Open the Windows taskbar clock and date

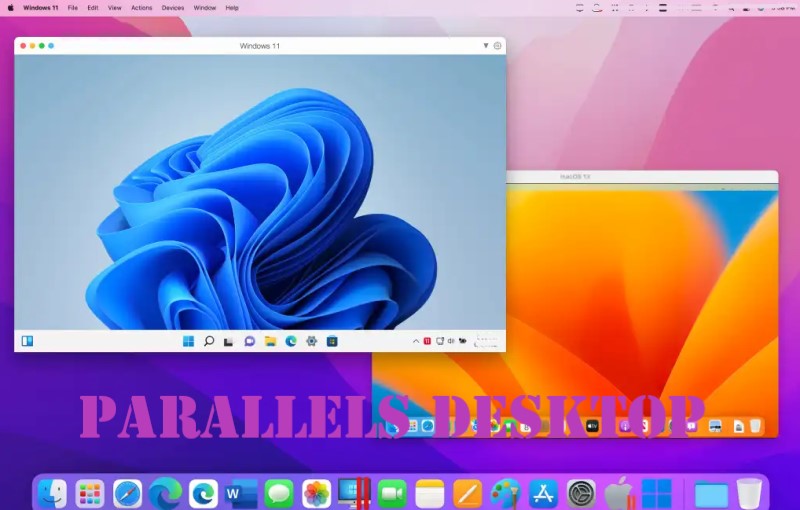coord(486,341)
